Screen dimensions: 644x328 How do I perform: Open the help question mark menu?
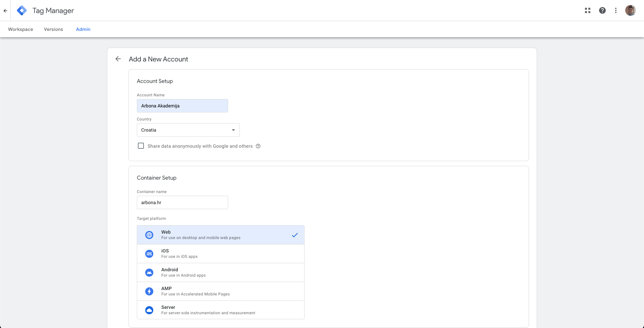pyautogui.click(x=602, y=11)
